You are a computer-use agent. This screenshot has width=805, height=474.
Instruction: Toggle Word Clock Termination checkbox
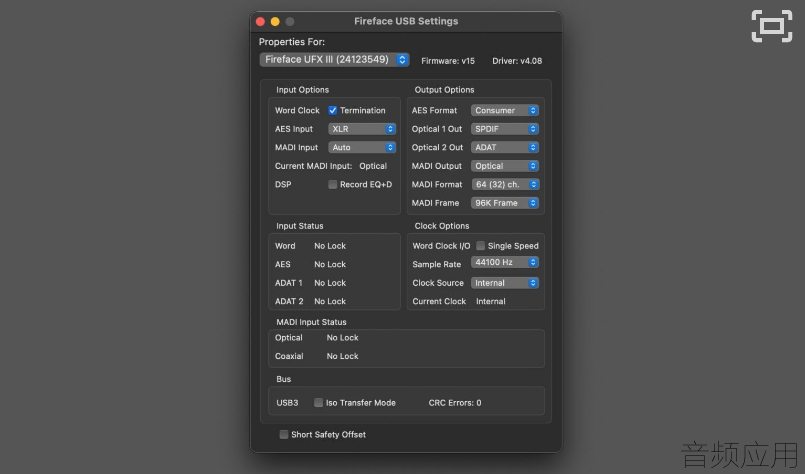point(333,110)
